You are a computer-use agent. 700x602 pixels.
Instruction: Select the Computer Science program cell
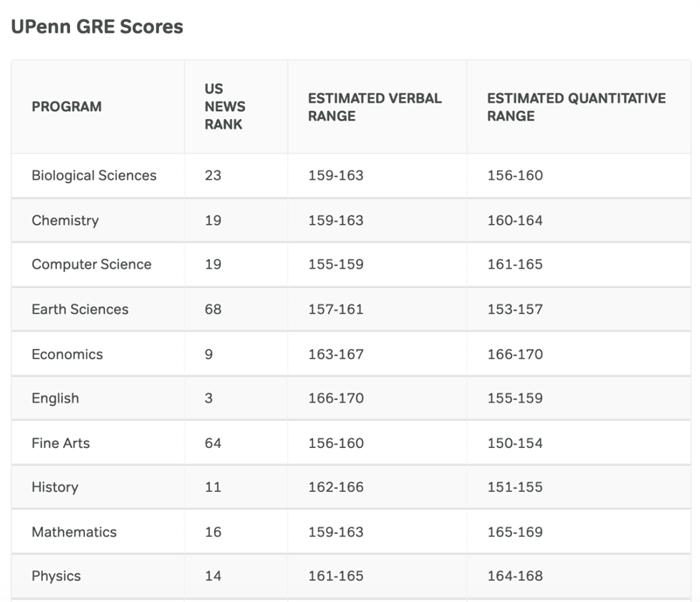click(x=91, y=265)
